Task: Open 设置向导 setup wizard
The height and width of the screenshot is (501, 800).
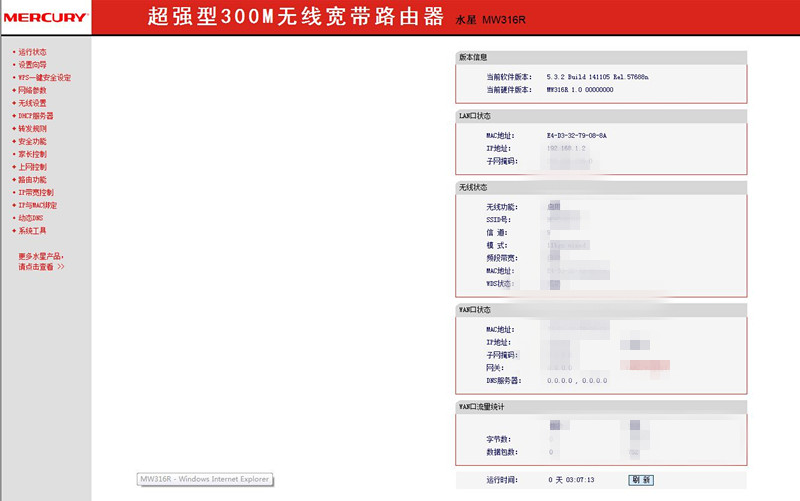Action: coord(32,65)
